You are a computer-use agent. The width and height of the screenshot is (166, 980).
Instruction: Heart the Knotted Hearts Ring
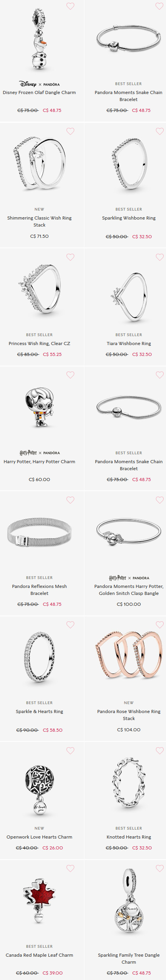(160, 750)
